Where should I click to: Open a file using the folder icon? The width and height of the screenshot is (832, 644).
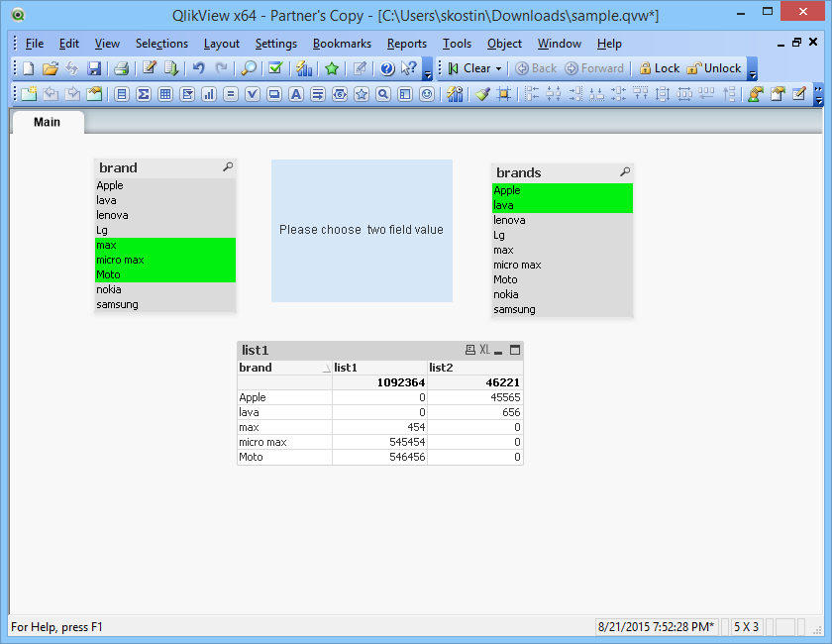[51, 68]
